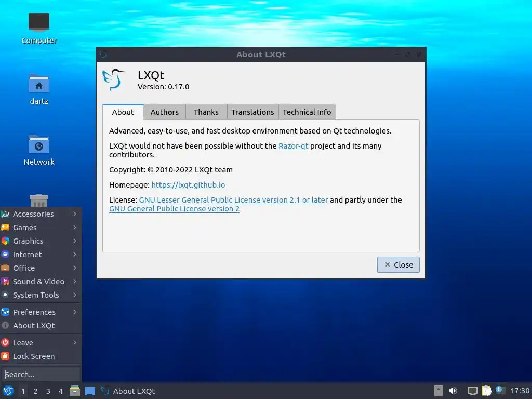Image resolution: width=532 pixels, height=399 pixels.
Task: Click the Office briefcase icon in menu
Action: coord(5,268)
